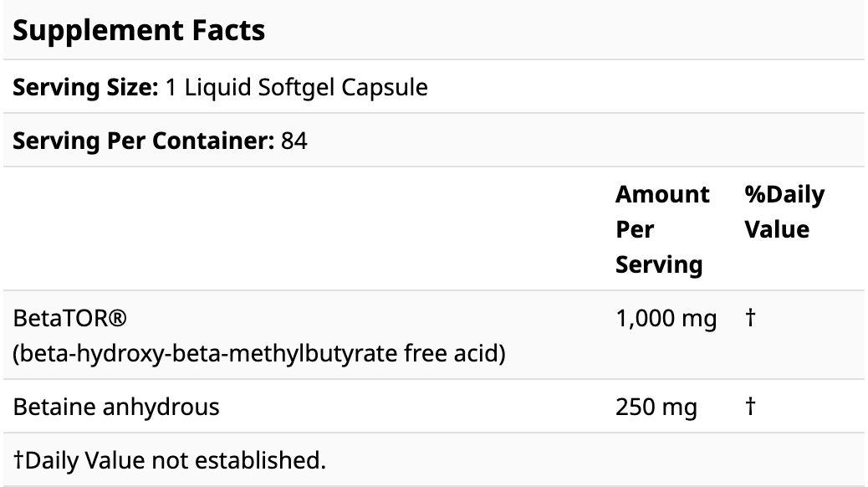Click the Betaine anhydrous ingredient name
868x487 pixels.
(x=116, y=408)
